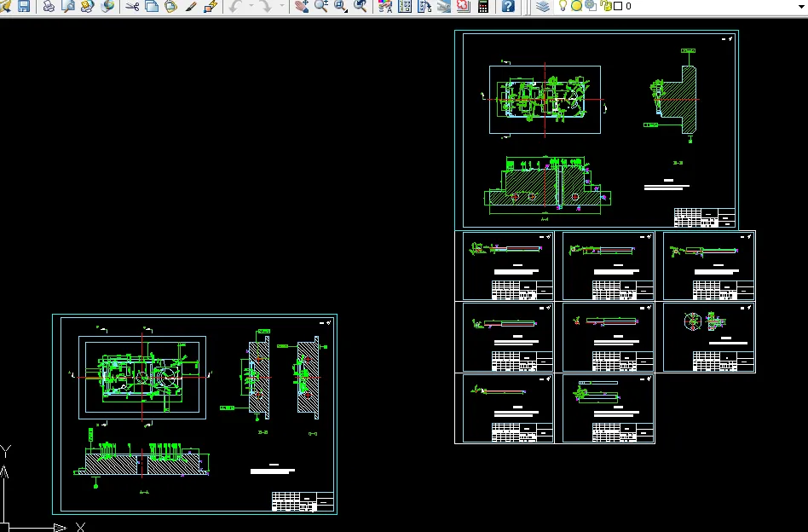
Task: Click the UCS X axis label
Action: point(80,527)
